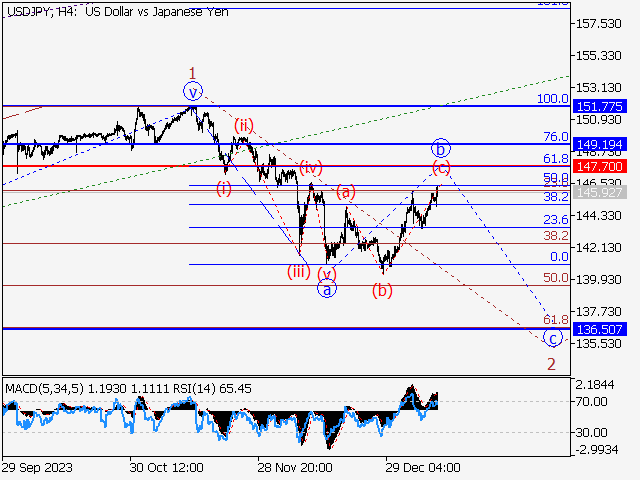Image resolution: width=640 pixels, height=480 pixels.
Task: Click the -2.9934 indicator scale value
Action: [x=597, y=450]
